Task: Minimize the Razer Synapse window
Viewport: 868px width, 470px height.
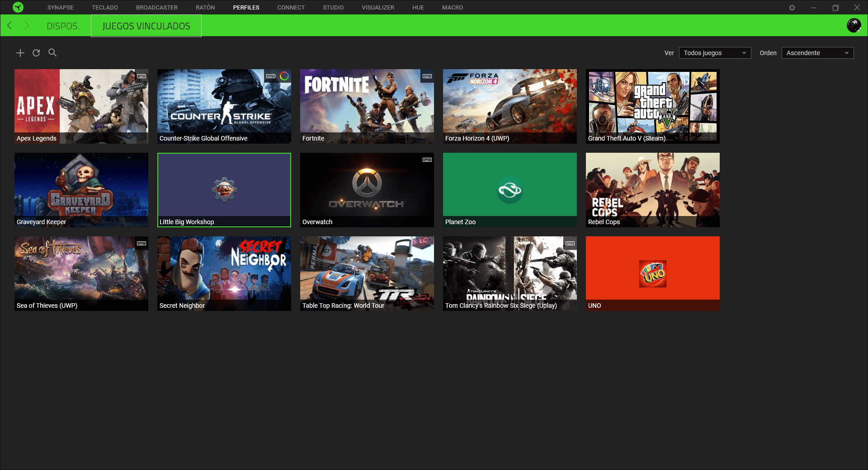Action: [814, 8]
